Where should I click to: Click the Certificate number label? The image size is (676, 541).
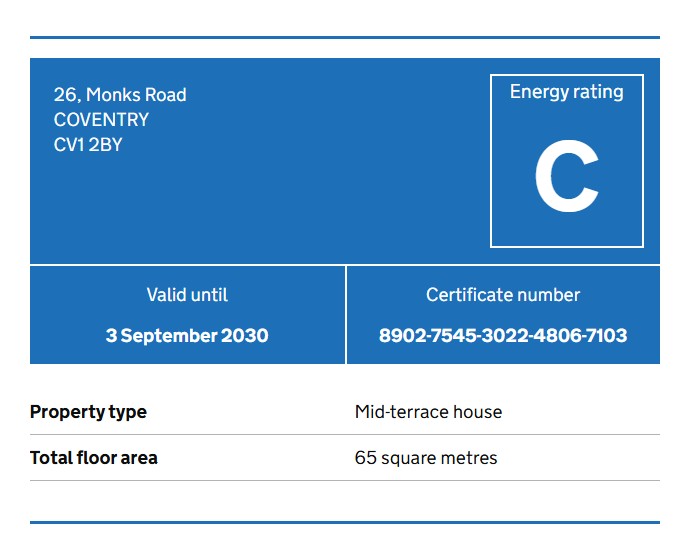(x=503, y=295)
